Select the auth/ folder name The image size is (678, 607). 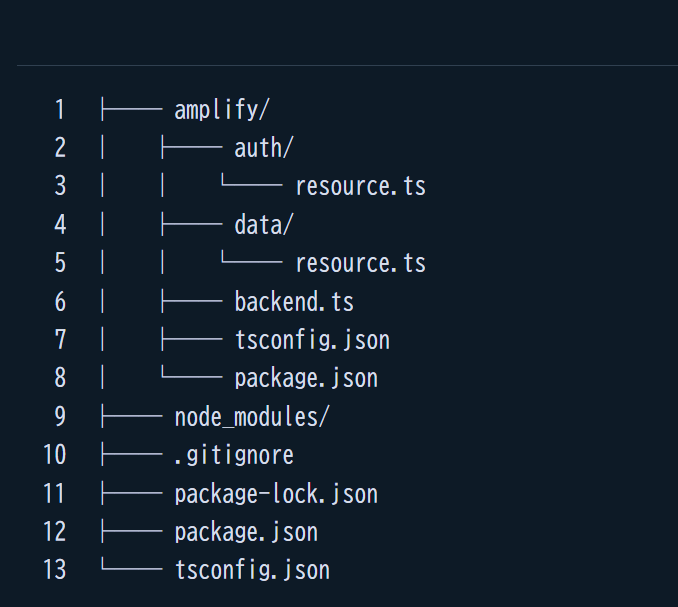click(x=264, y=148)
